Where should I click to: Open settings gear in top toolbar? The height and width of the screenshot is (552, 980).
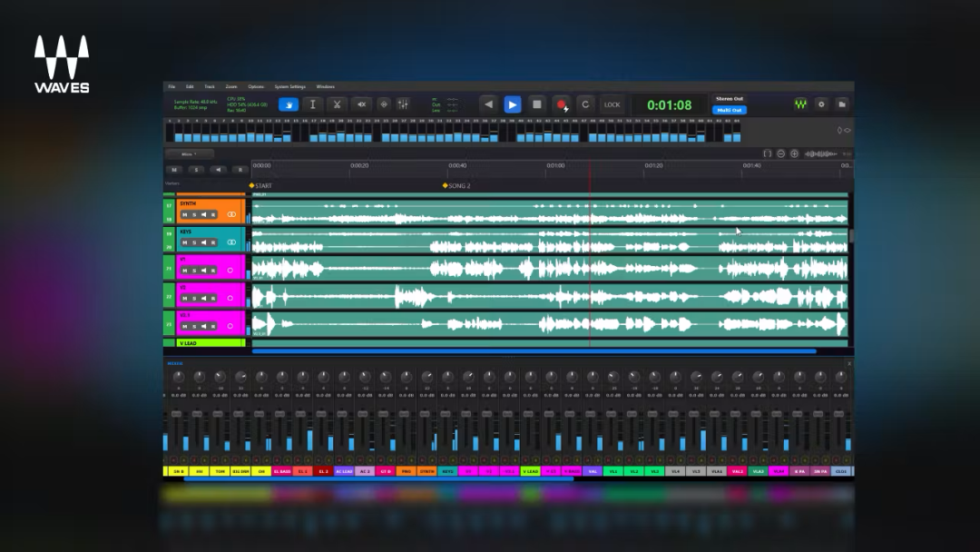coord(821,104)
